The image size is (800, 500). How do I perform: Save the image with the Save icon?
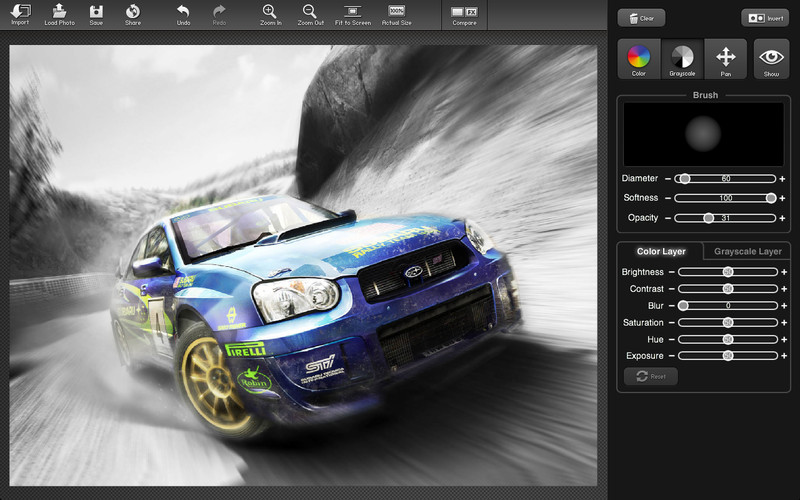[x=96, y=13]
